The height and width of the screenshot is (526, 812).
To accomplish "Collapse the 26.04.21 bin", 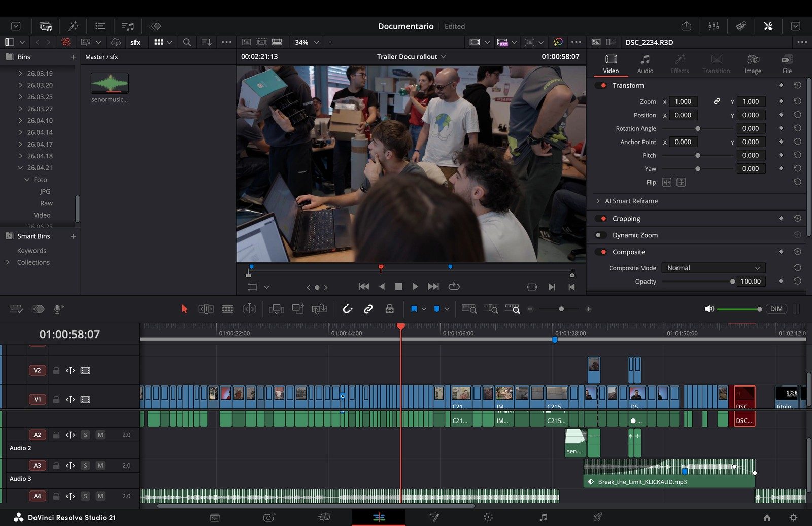I will point(20,168).
